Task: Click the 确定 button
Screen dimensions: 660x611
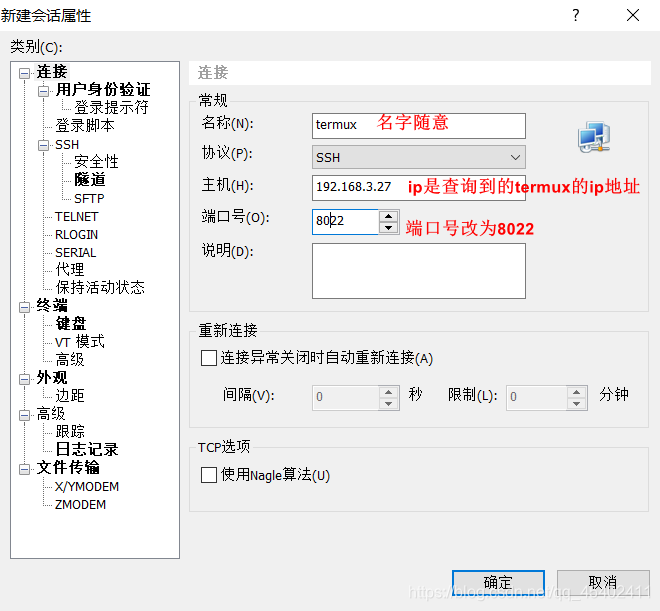Action: [498, 583]
